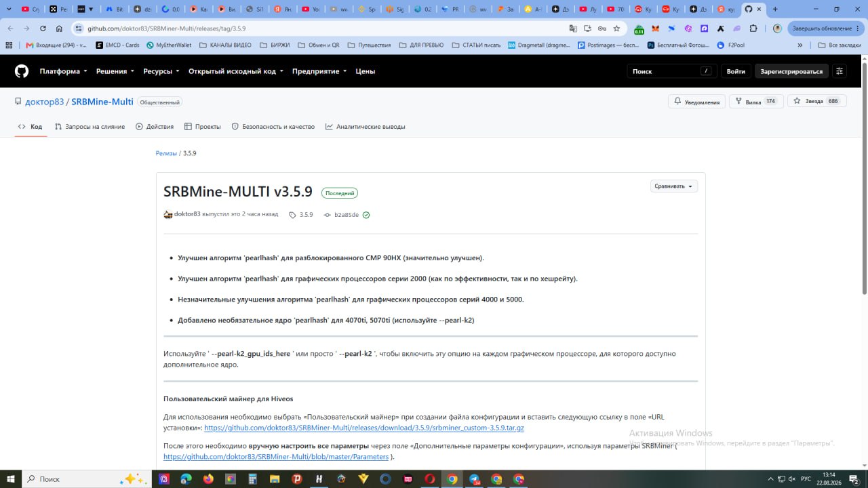The image size is (868, 488).
Task: Open the Действия tab
Action: point(155,127)
